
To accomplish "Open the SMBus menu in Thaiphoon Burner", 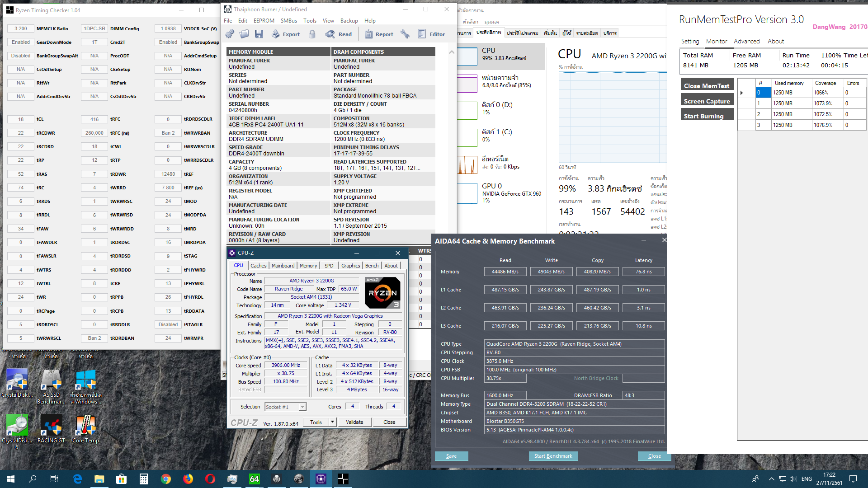I will click(x=288, y=21).
